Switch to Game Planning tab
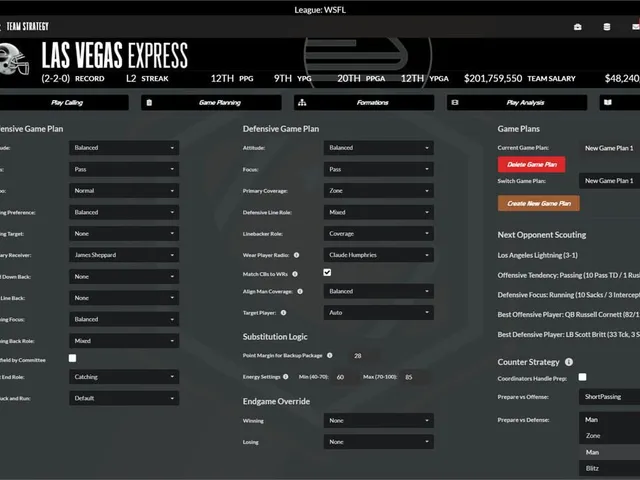640x480 pixels. pos(211,102)
